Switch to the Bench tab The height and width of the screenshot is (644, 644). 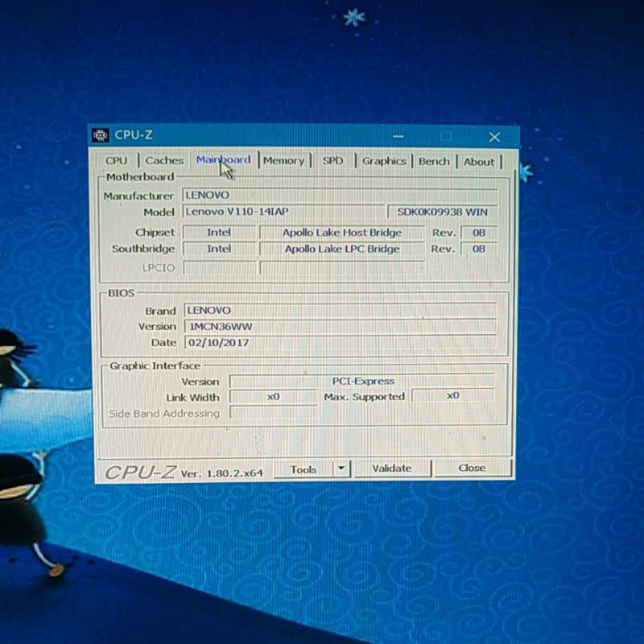click(434, 161)
